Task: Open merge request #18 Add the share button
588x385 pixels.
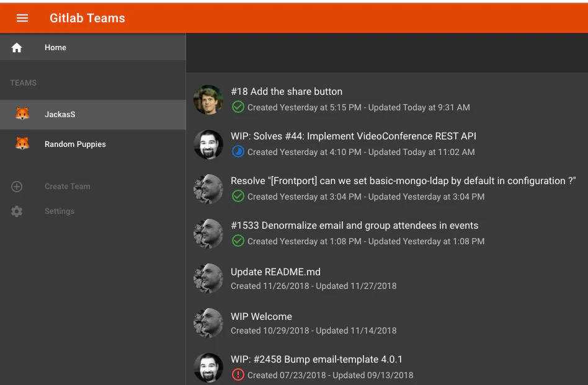Action: point(287,91)
